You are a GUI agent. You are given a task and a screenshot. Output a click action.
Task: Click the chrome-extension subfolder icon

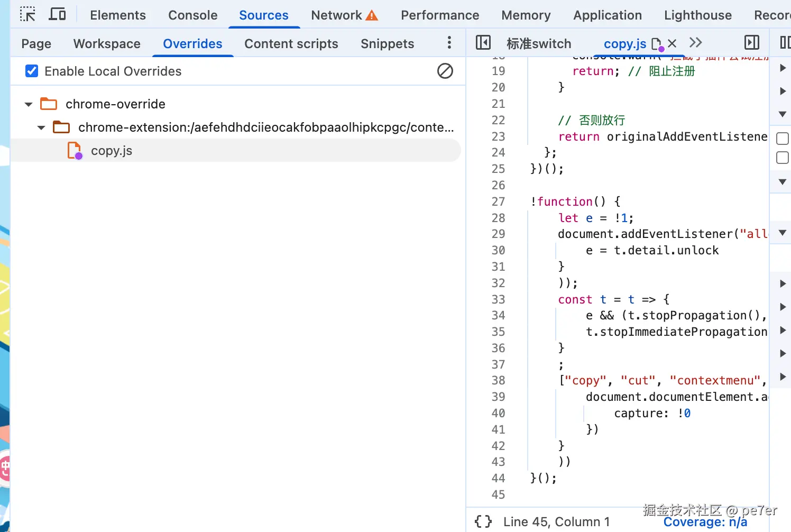61,127
